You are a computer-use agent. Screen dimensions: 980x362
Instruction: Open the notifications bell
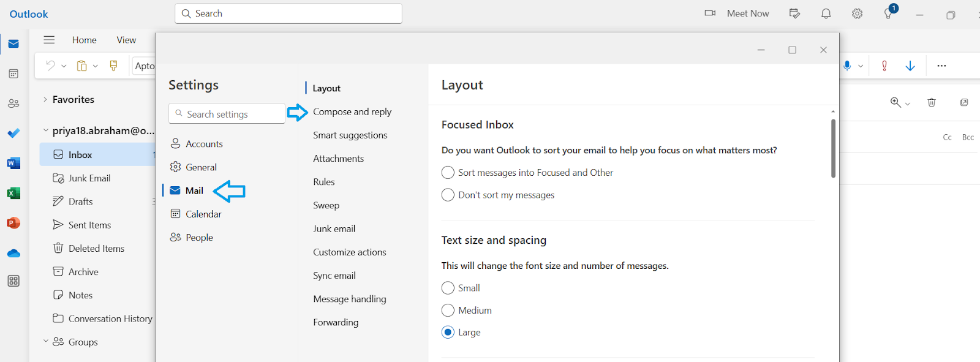click(x=826, y=13)
